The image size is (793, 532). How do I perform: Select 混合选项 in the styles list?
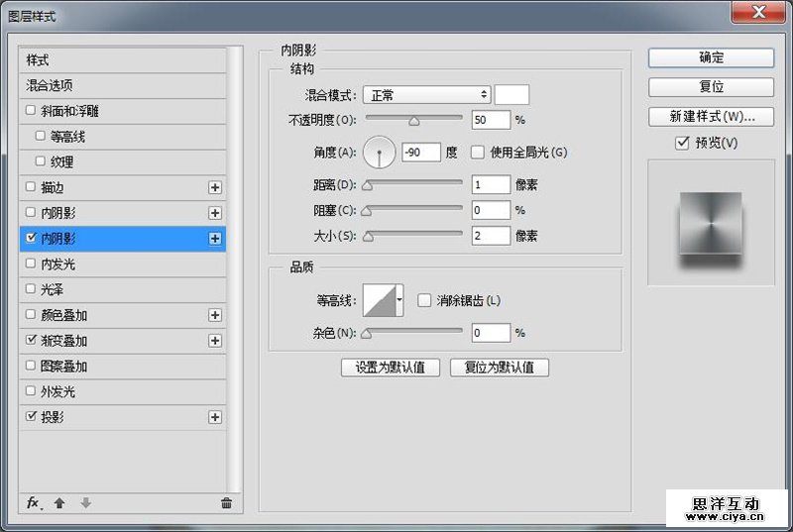50,86
